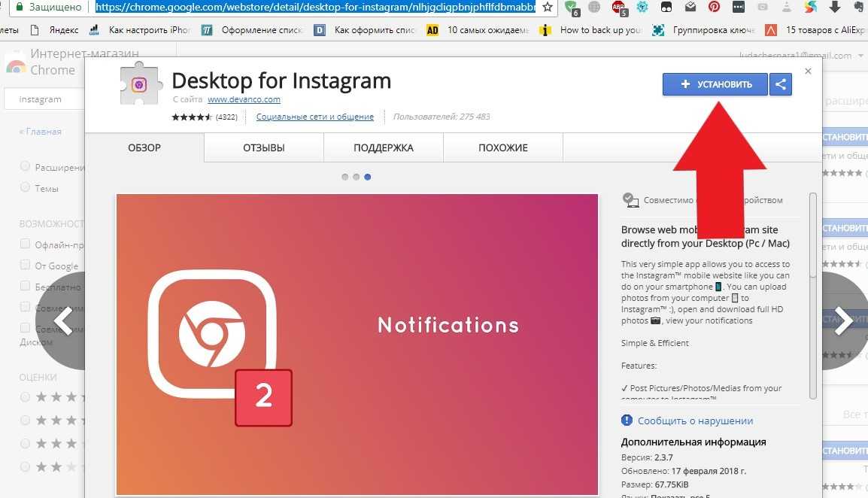Switch to the Поддержка tab

click(384, 148)
